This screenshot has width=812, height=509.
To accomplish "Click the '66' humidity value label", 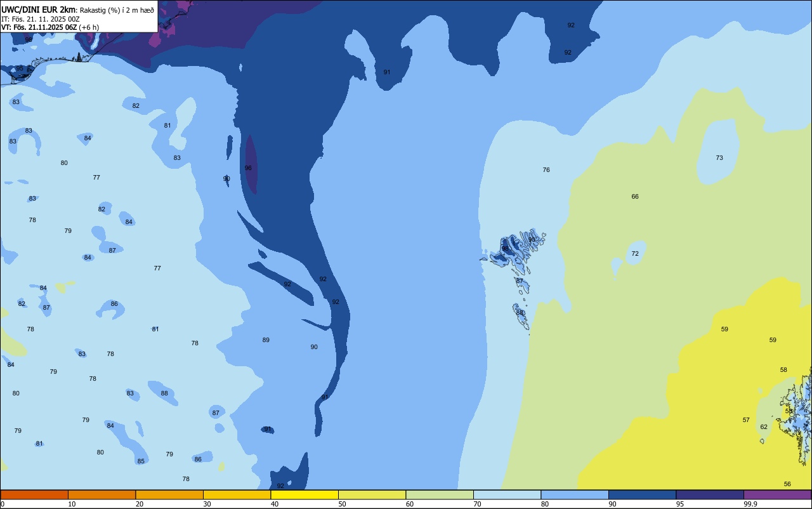I will point(635,197).
